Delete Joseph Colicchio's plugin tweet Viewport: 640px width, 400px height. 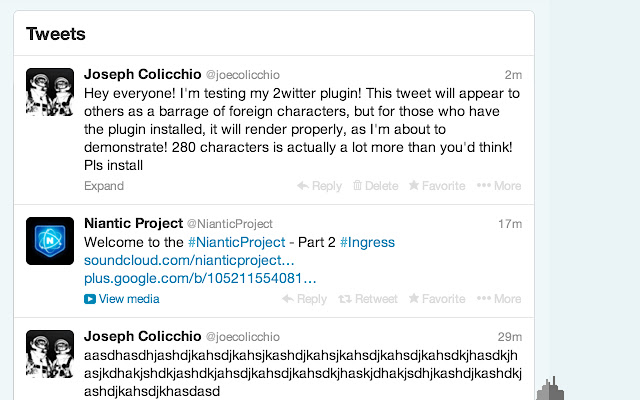pyautogui.click(x=375, y=186)
